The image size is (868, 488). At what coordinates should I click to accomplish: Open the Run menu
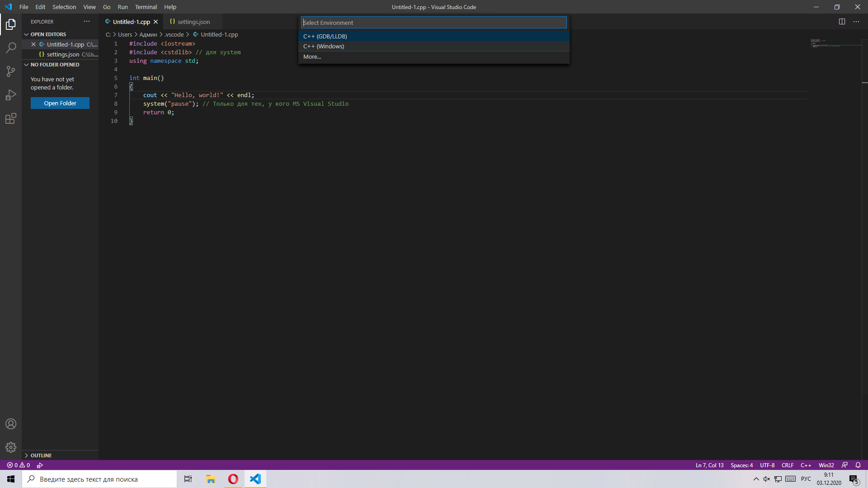click(123, 7)
